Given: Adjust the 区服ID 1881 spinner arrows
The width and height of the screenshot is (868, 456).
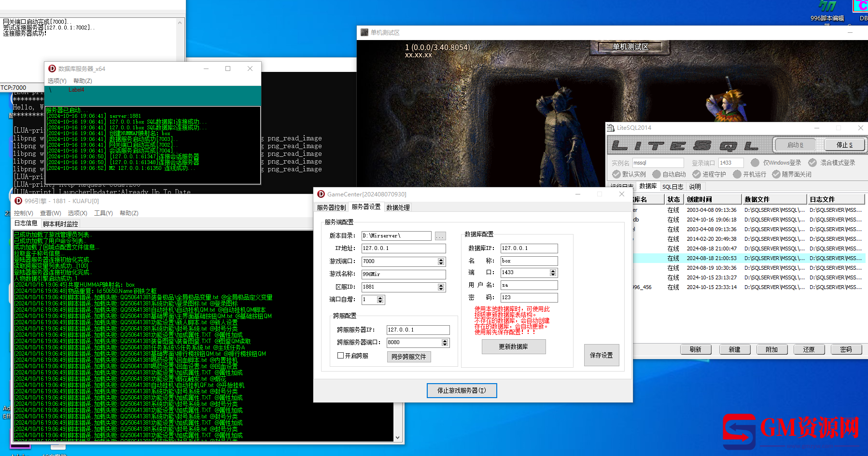Looking at the screenshot, I should pyautogui.click(x=441, y=287).
